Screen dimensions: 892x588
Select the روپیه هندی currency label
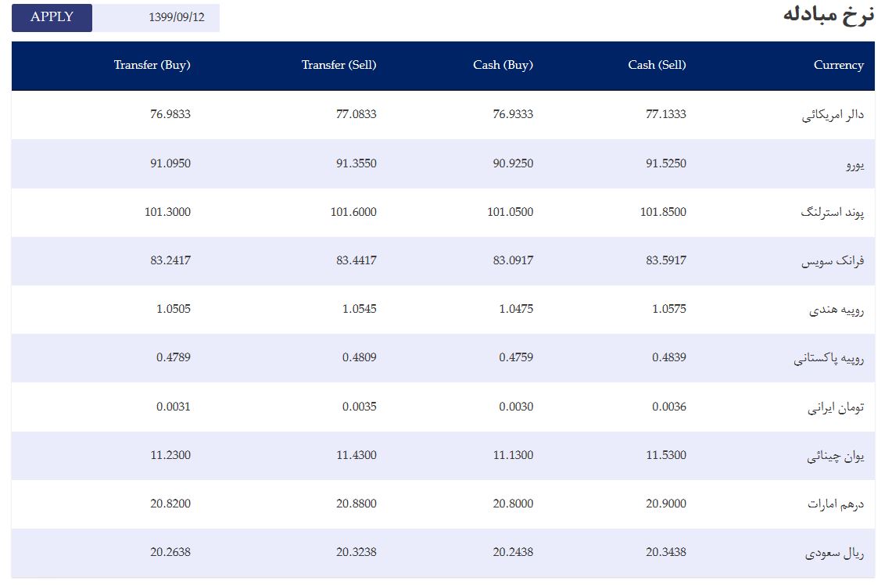pyautogui.click(x=836, y=310)
